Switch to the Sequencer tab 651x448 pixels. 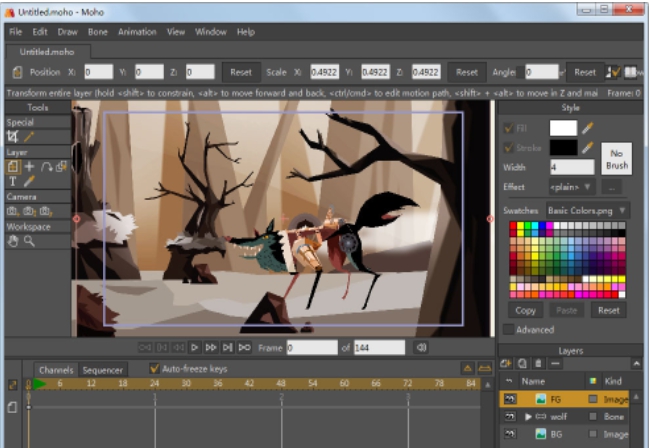[103, 369]
